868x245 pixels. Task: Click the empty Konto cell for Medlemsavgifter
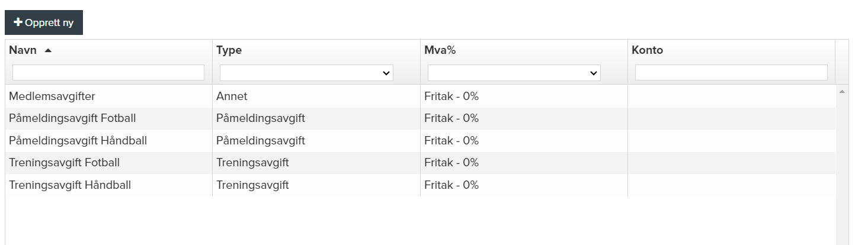point(731,96)
